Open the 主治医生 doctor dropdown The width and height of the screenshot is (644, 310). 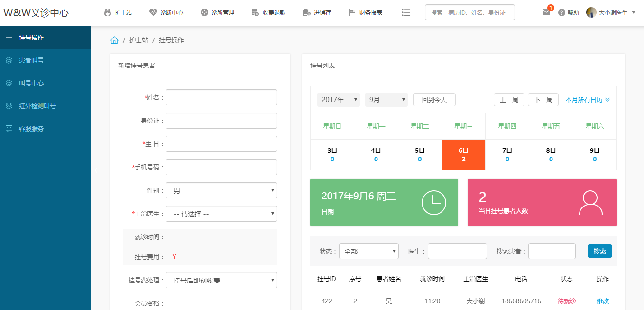[x=221, y=214]
